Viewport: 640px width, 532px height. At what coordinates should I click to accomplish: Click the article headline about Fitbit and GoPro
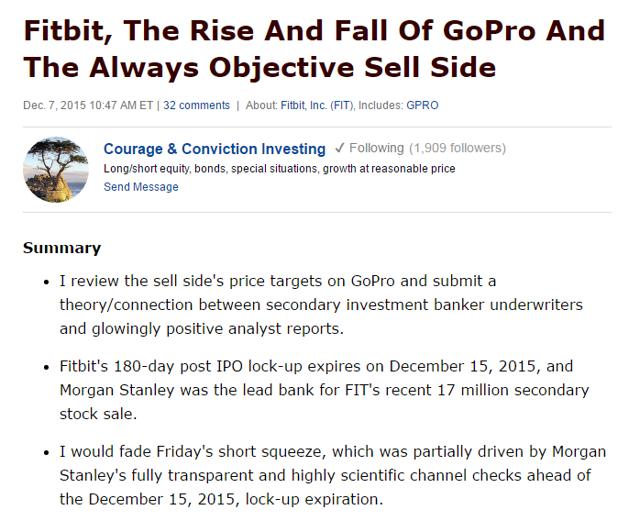(314, 49)
